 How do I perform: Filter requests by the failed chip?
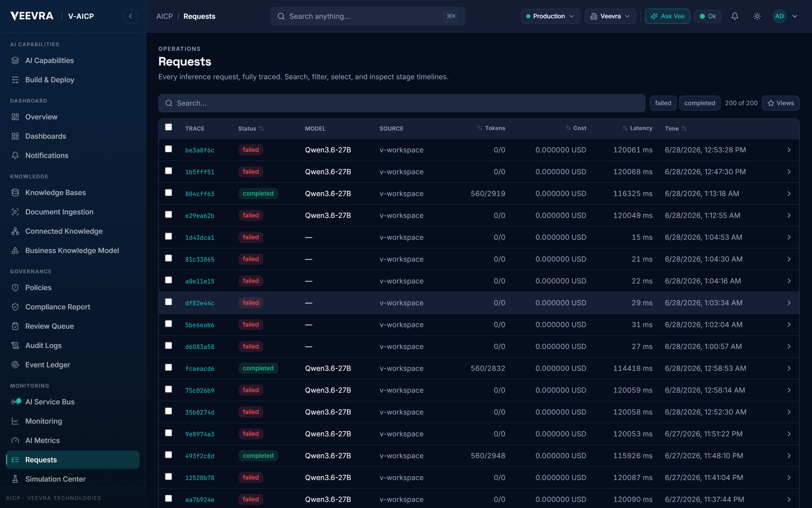click(663, 103)
